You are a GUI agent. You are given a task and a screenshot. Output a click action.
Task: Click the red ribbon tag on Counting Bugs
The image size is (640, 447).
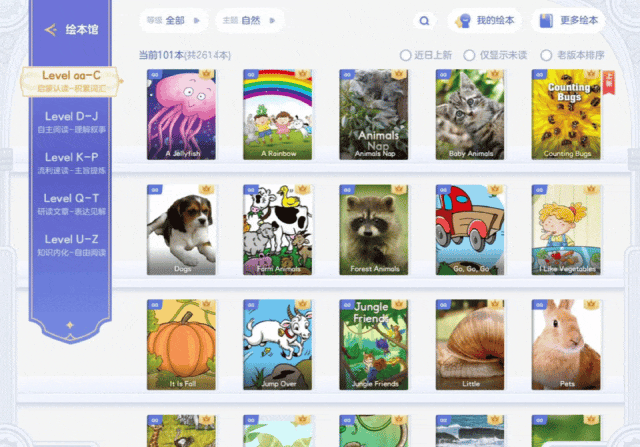pos(609,83)
